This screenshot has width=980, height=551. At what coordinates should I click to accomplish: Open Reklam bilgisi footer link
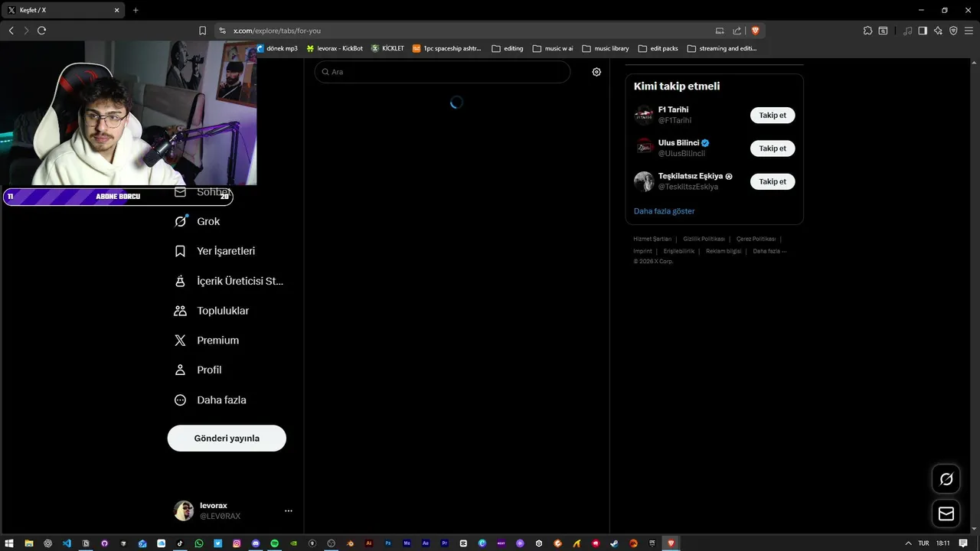coord(724,251)
